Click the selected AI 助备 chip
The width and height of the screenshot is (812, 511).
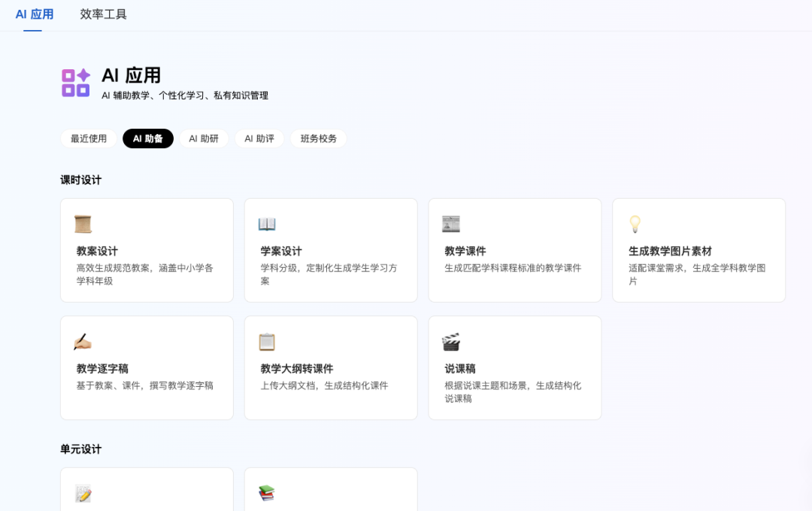pyautogui.click(x=147, y=138)
